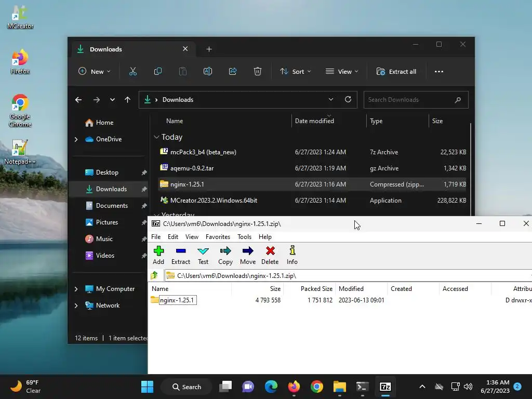Click the trash Delete icon in Explorer

coord(258,72)
